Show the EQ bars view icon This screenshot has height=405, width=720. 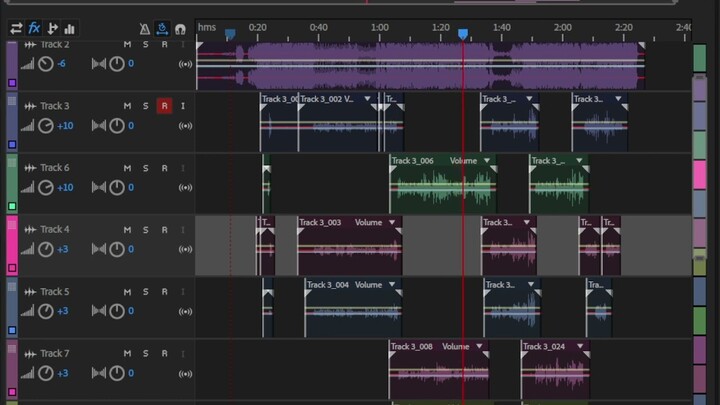[70, 29]
